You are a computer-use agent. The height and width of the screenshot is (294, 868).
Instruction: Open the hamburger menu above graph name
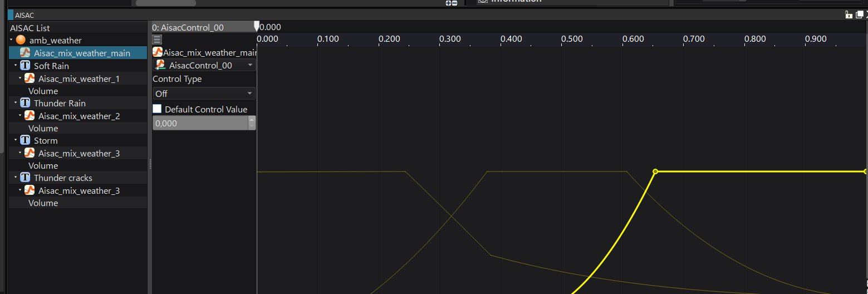(x=158, y=39)
